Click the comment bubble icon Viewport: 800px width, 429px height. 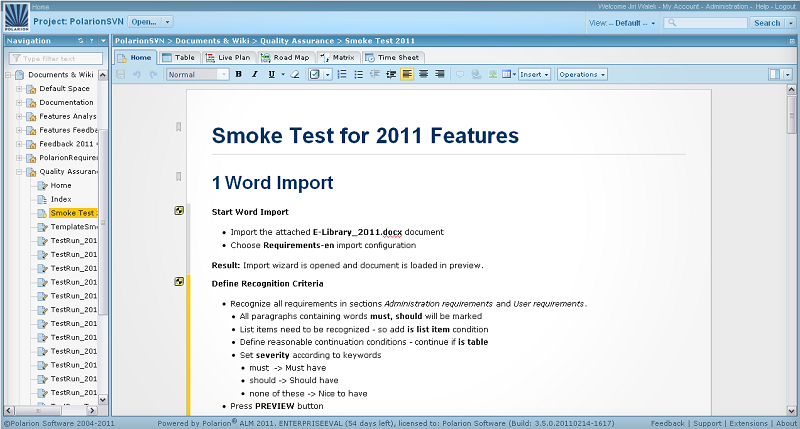coord(460,74)
